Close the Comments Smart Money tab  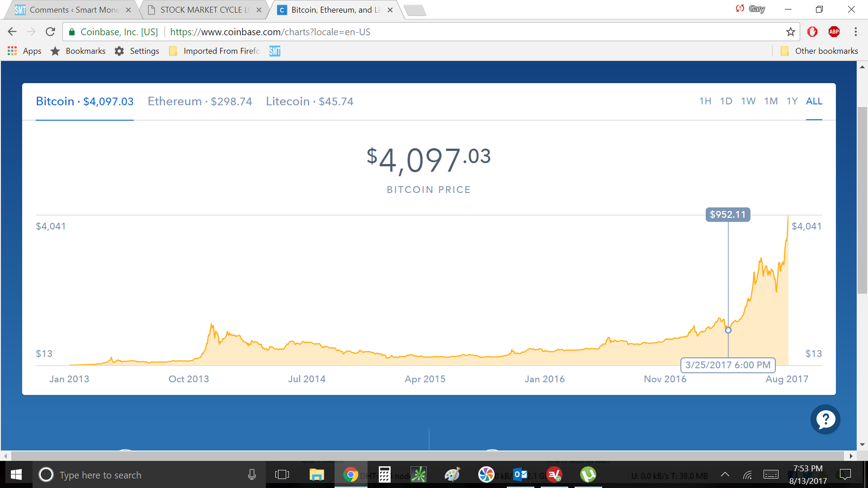[x=128, y=10]
